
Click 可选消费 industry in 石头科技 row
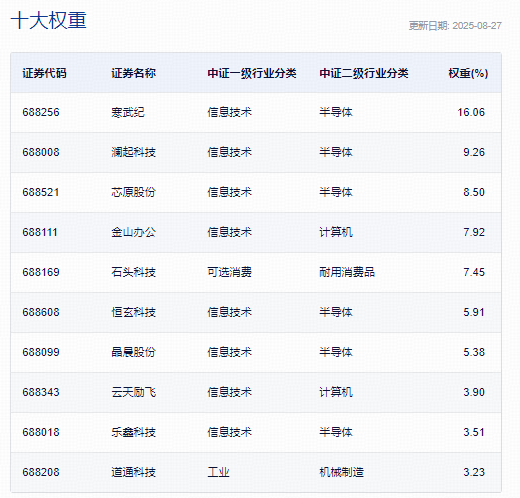pyautogui.click(x=229, y=272)
